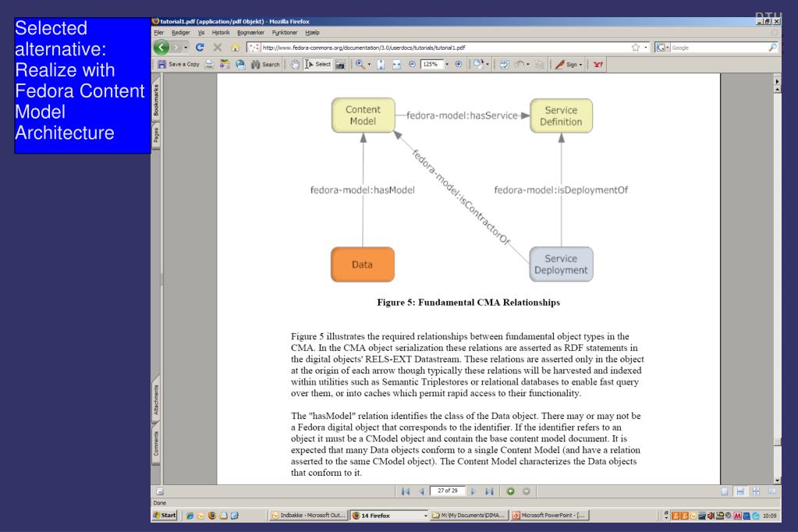Open the back/forward history dropdown
798x532 pixels.
tap(186, 48)
